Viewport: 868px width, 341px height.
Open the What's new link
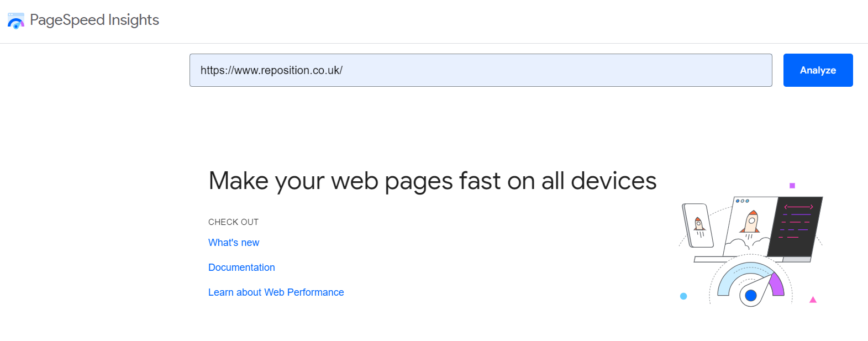(x=234, y=243)
